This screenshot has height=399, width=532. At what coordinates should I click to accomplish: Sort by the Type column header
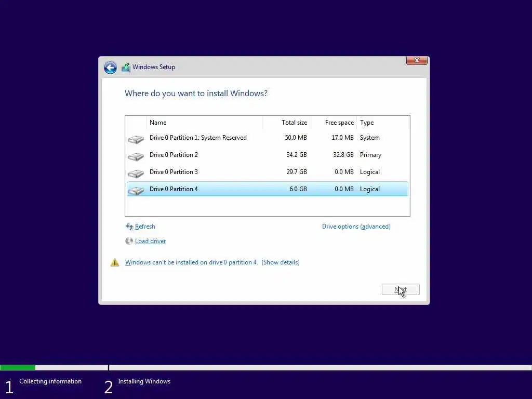click(383, 123)
